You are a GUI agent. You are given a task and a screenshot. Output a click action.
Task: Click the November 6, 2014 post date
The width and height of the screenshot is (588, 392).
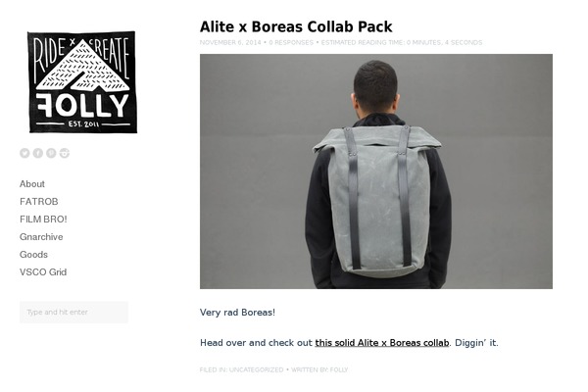pyautogui.click(x=230, y=42)
